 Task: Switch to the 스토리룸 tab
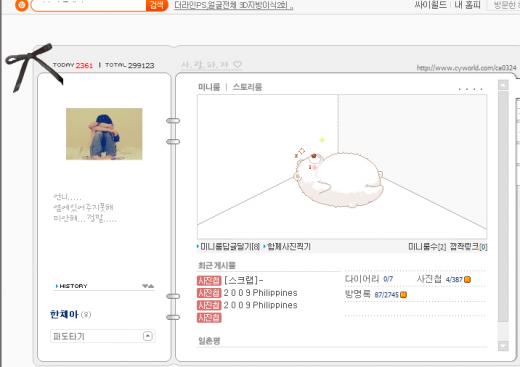click(247, 87)
